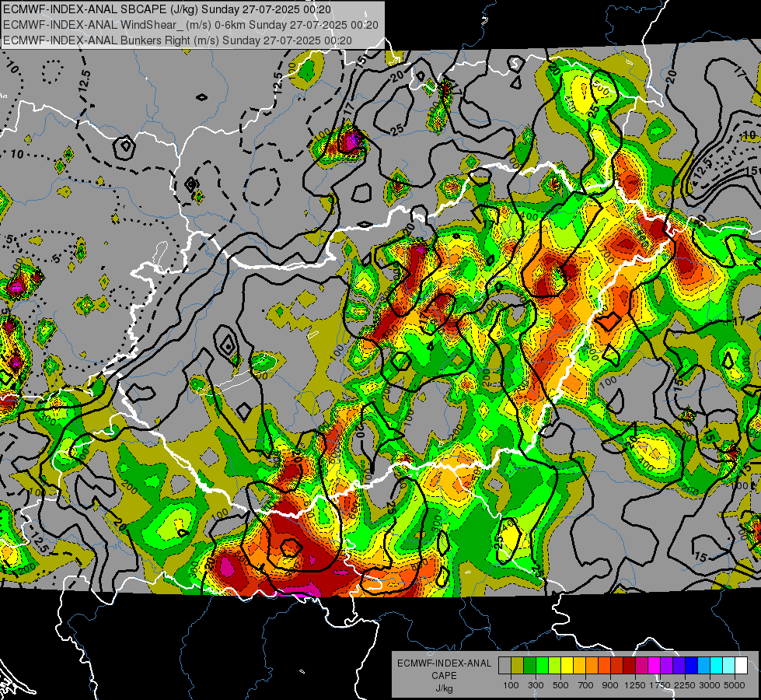The height and width of the screenshot is (700, 761).
Task: Click the gray swatch in CAPE legend
Action: (x=504, y=666)
